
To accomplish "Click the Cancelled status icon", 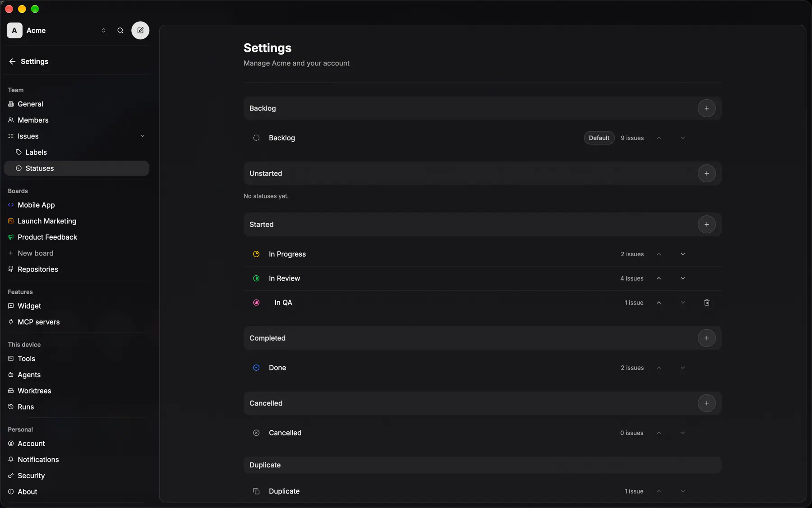I will [256, 433].
